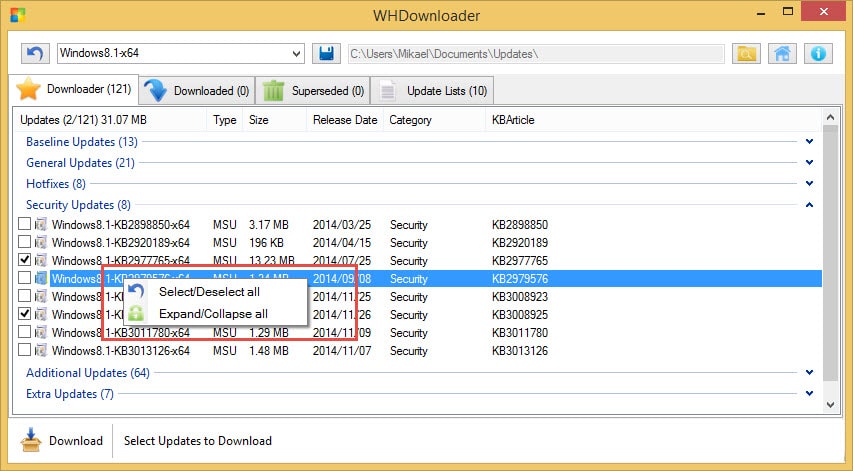Click the General Updates (21) group header

tap(80, 163)
